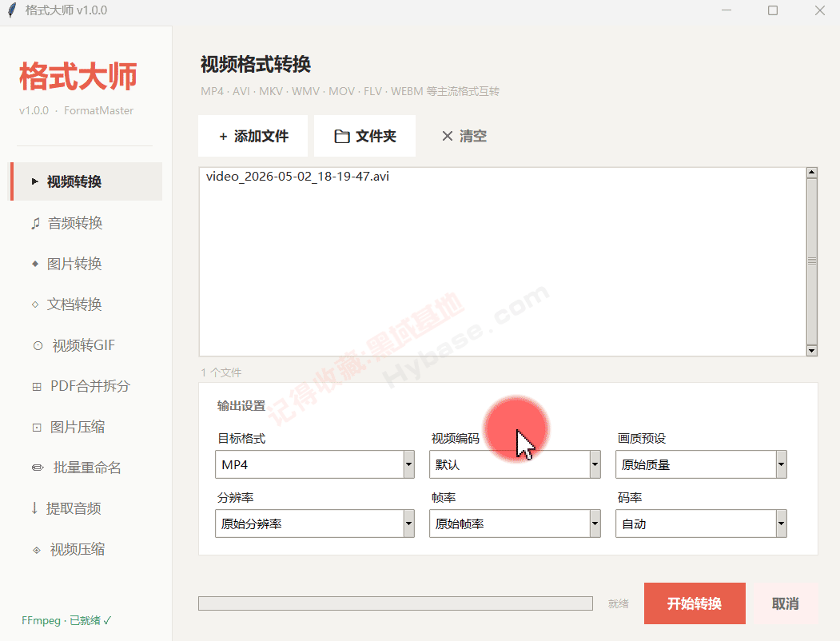Expand the 视频编码 dropdown showing 默认
840x641 pixels.
click(x=514, y=464)
